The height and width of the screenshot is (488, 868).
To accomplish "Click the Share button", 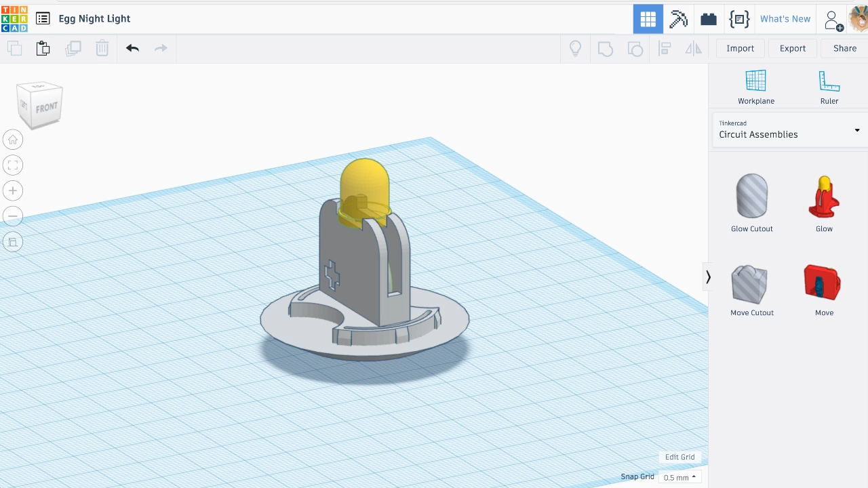I will (x=844, y=48).
